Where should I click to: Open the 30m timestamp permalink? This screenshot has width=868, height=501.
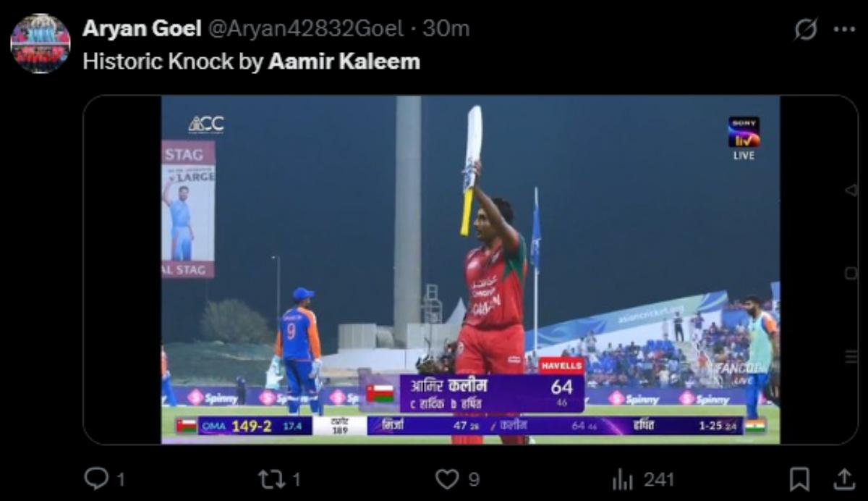point(446,28)
